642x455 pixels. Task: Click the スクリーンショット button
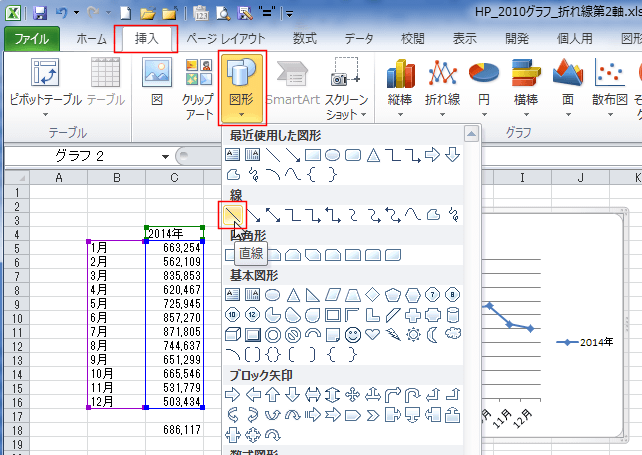point(346,87)
